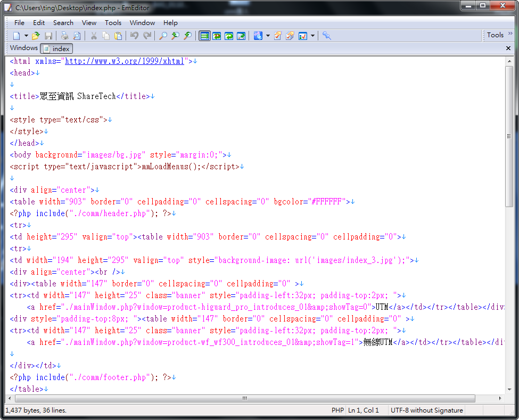Expand the New file dropdown arrow

pyautogui.click(x=26, y=36)
